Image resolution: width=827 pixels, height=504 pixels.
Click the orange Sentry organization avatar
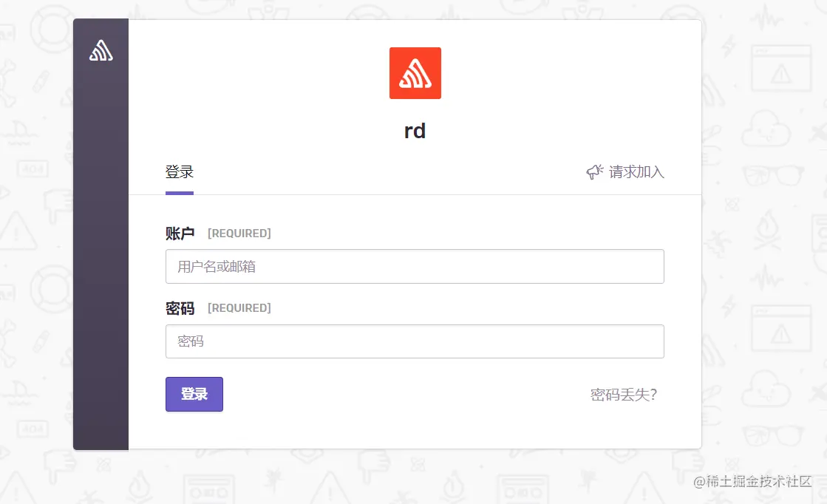[415, 73]
